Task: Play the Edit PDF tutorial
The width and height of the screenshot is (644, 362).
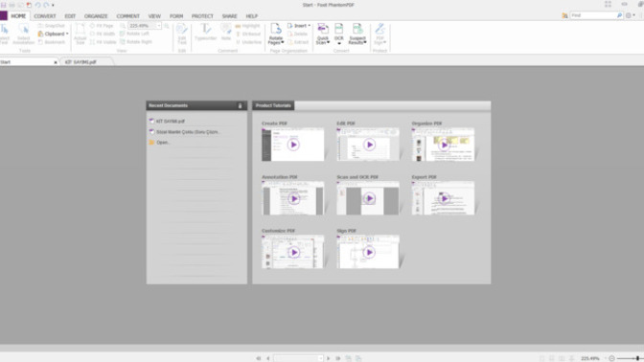Action: tap(369, 145)
